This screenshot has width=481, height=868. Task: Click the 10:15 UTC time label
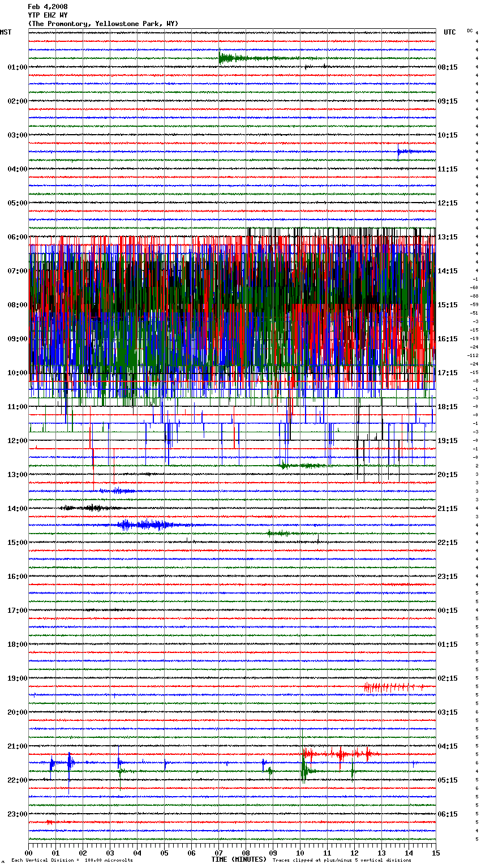pos(448,135)
